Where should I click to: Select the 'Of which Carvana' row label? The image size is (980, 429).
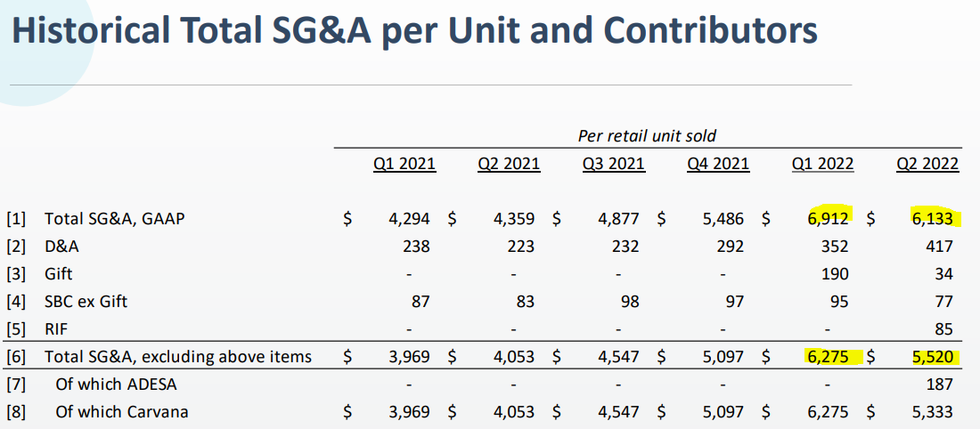[123, 412]
